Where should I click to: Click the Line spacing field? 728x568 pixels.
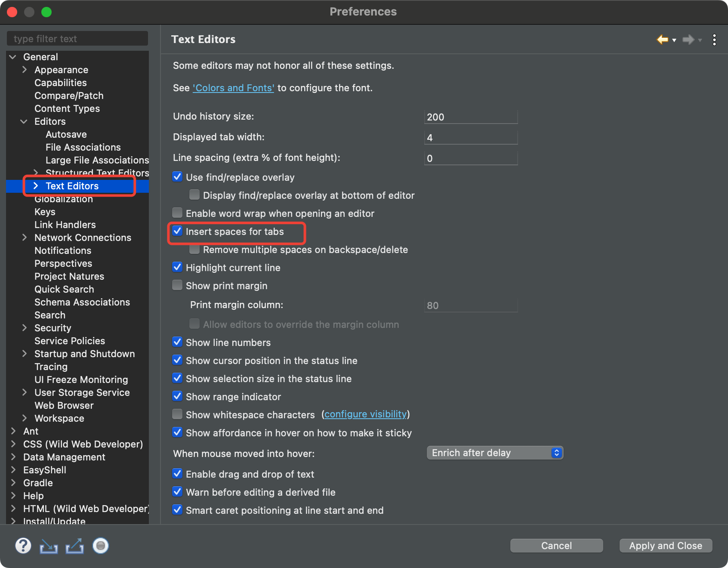pos(471,158)
